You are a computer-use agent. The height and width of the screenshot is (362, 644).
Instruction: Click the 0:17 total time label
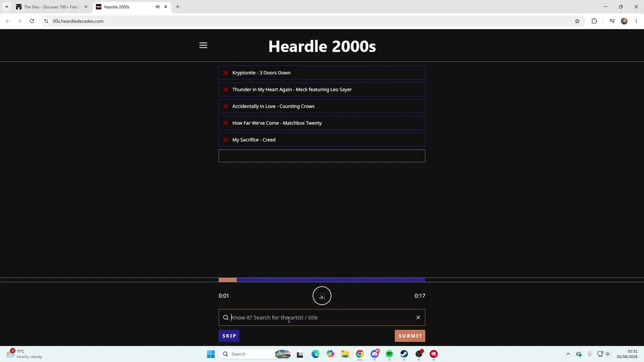tap(420, 296)
